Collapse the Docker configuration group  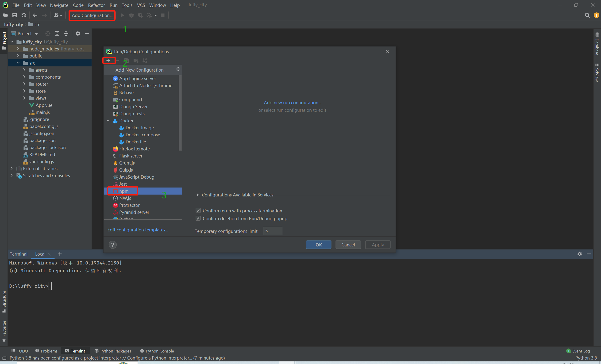tap(108, 121)
